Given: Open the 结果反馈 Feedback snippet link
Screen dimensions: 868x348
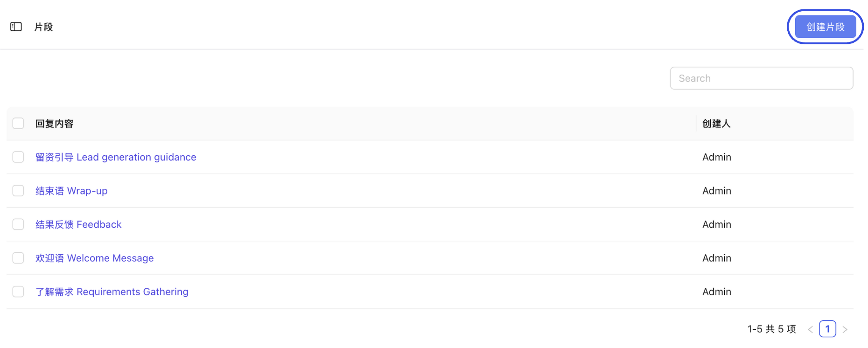Looking at the screenshot, I should pos(78,224).
